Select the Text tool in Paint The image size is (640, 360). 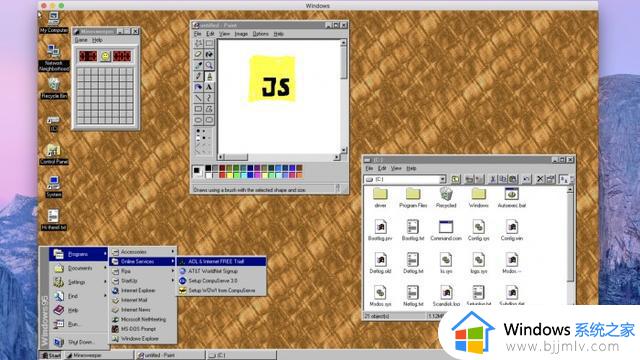click(x=209, y=87)
